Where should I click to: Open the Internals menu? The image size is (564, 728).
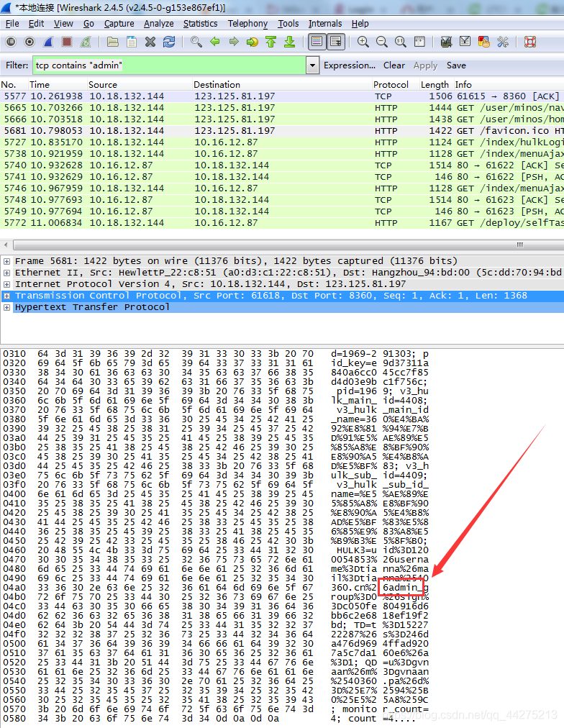[325, 24]
